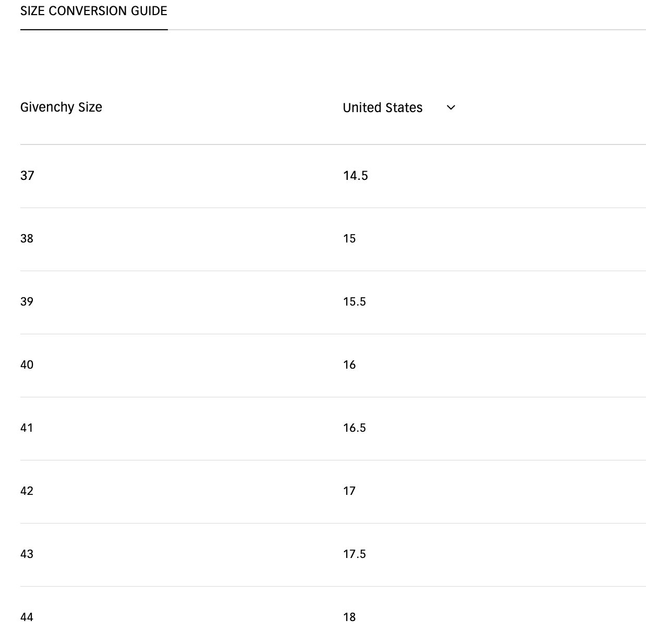This screenshot has height=644, width=646.
Task: Click Givenchy size 38 cell
Action: click(27, 239)
